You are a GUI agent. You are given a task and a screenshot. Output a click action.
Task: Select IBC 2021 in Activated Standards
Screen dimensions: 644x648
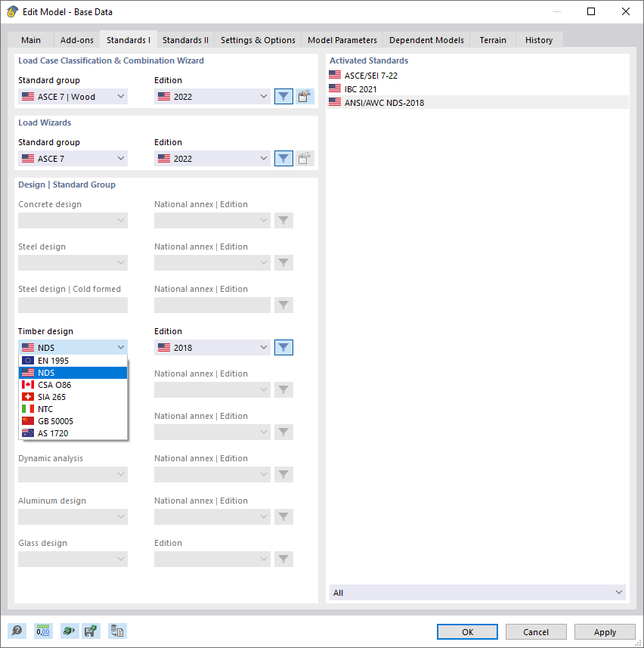pos(478,89)
